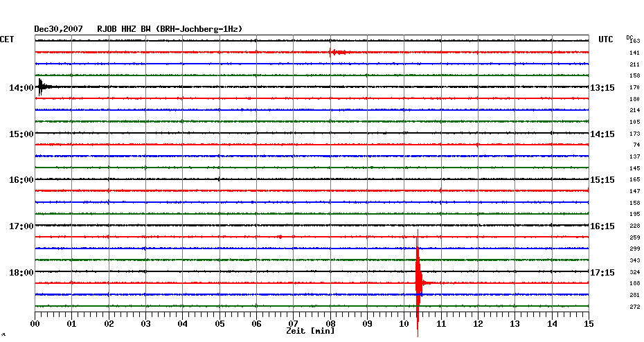The width and height of the screenshot is (644, 342).
Task: Click the 03 minute tick label
Action: (146, 324)
